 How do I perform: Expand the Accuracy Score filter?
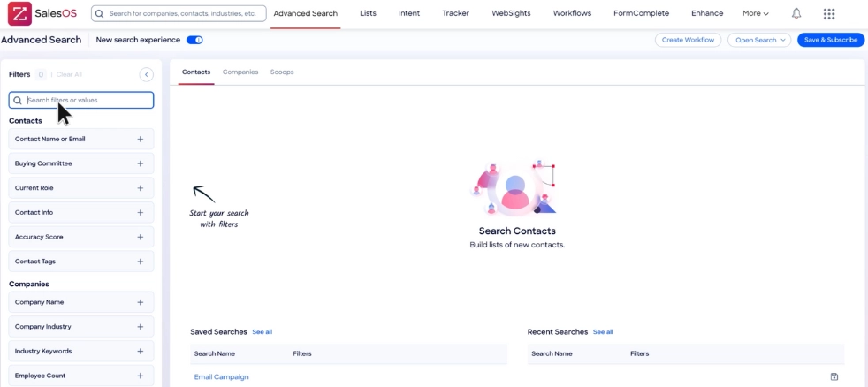(x=80, y=237)
